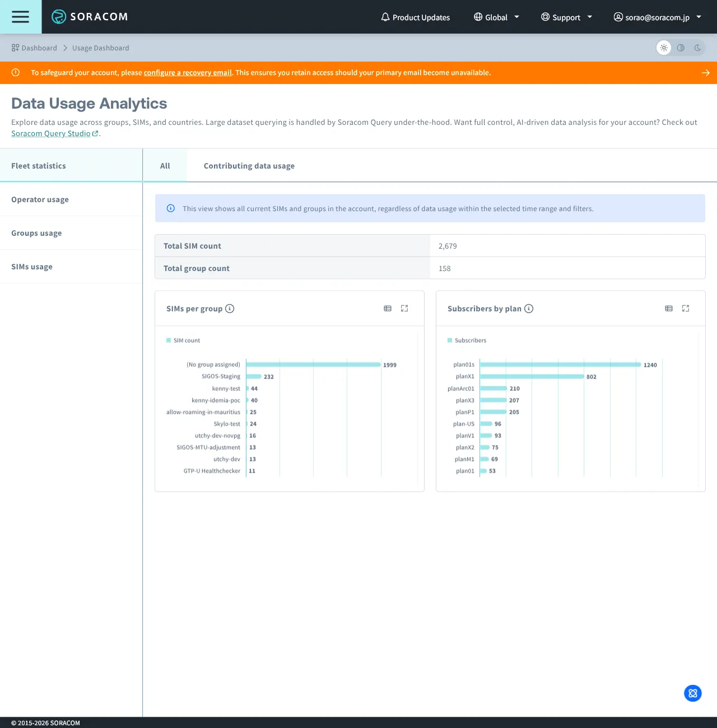Switch to the All tab
The width and height of the screenshot is (717, 728).
[165, 166]
